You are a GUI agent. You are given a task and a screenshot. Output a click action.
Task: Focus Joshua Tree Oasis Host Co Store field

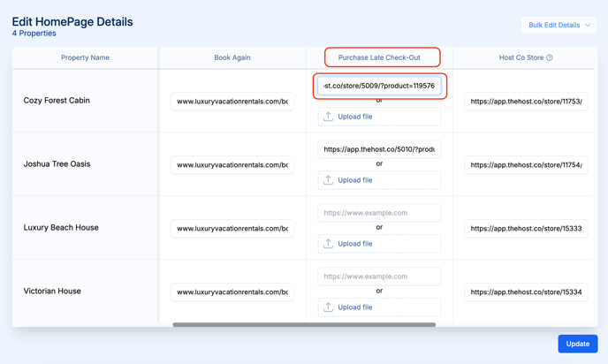(526, 165)
